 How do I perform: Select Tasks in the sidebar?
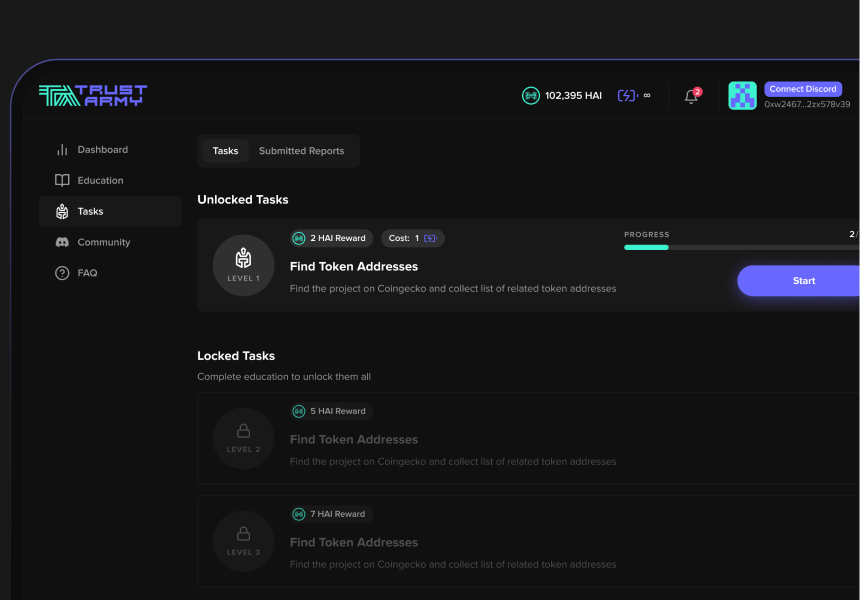tap(110, 211)
